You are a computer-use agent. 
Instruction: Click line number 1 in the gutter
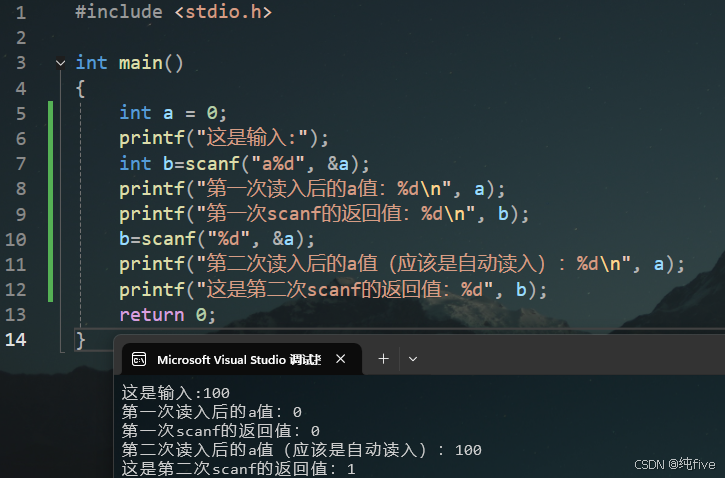click(x=21, y=12)
